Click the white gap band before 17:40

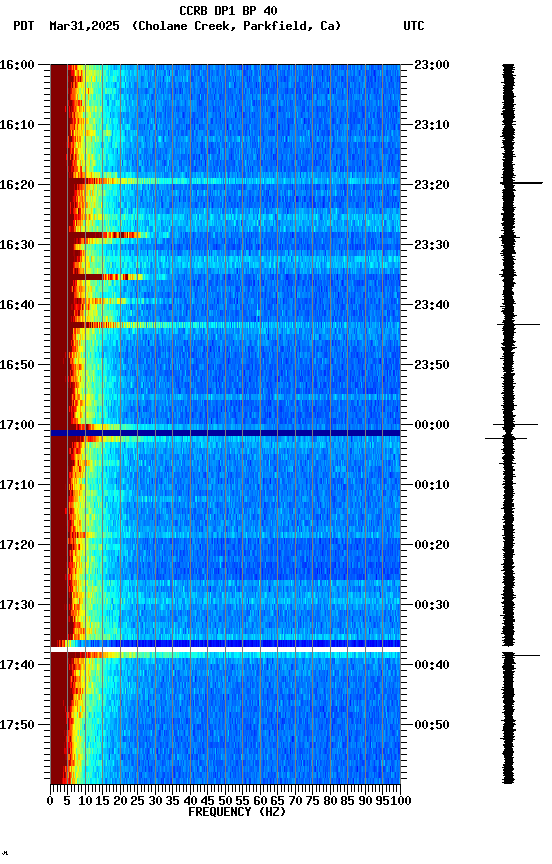(x=225, y=650)
